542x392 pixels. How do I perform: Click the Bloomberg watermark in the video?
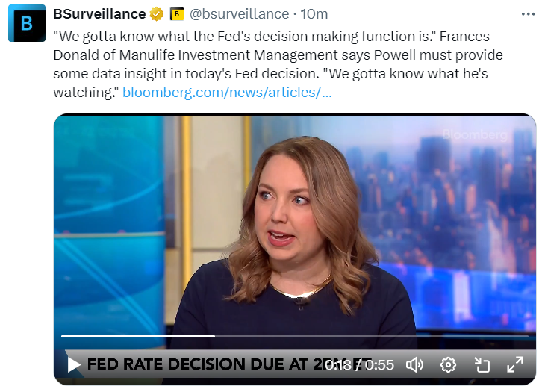coord(475,135)
